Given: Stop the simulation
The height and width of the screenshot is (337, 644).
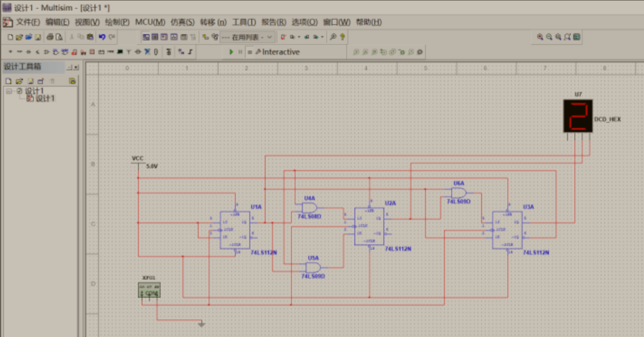Looking at the screenshot, I should pyautogui.click(x=250, y=52).
